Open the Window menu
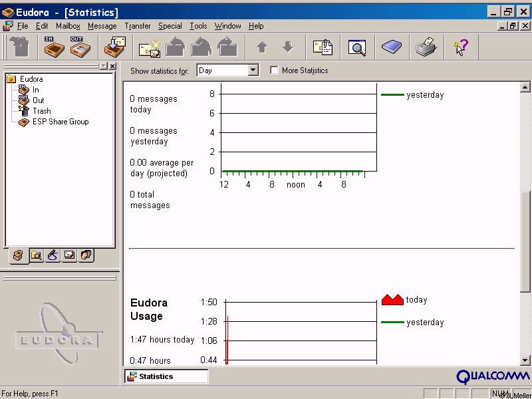 [x=227, y=26]
